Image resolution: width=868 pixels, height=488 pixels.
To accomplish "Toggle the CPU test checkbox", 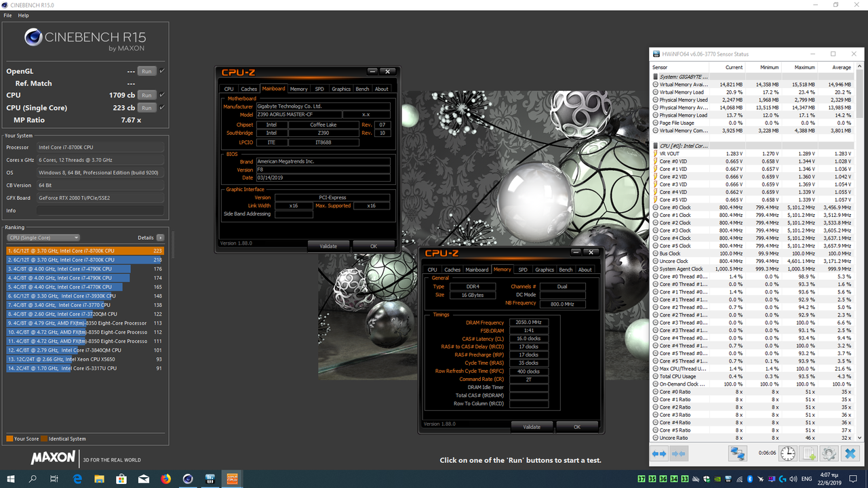I will coord(162,95).
